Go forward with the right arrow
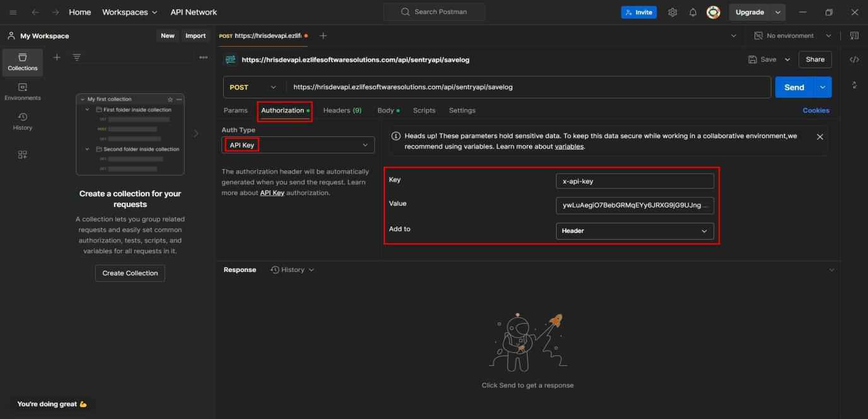The image size is (868, 419). coord(55,12)
